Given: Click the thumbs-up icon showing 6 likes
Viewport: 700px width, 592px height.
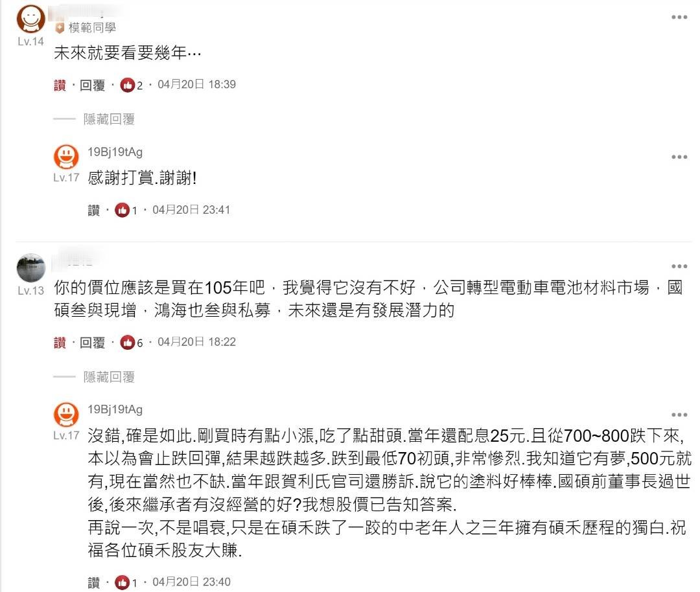Looking at the screenshot, I should click(128, 342).
